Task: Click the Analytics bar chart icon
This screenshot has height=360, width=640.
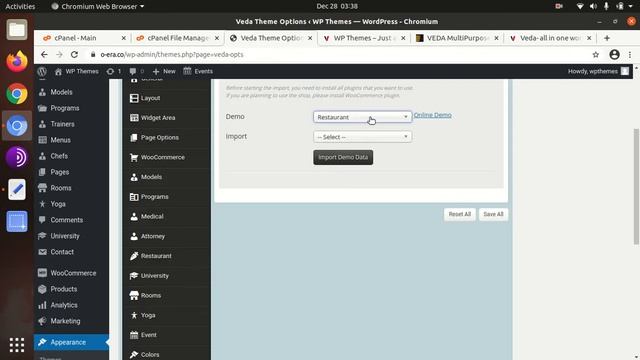Action: pos(42,305)
